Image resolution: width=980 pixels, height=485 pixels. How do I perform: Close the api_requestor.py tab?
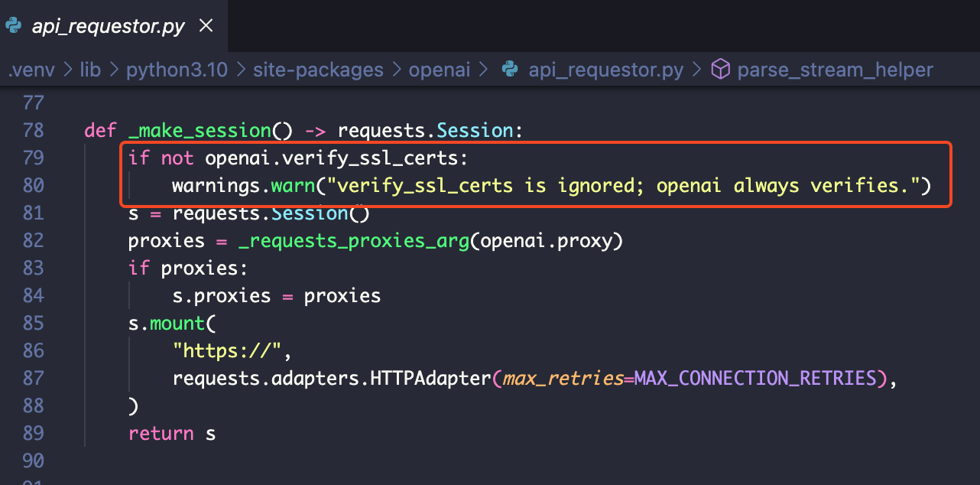(206, 26)
